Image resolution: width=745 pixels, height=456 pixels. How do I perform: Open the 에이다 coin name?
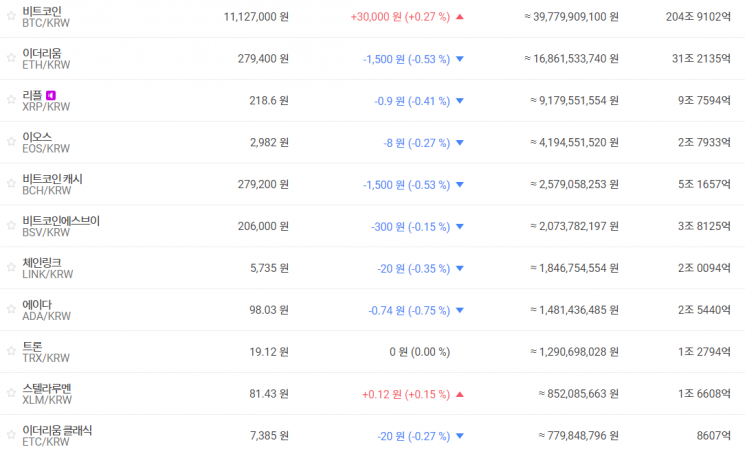click(x=37, y=304)
